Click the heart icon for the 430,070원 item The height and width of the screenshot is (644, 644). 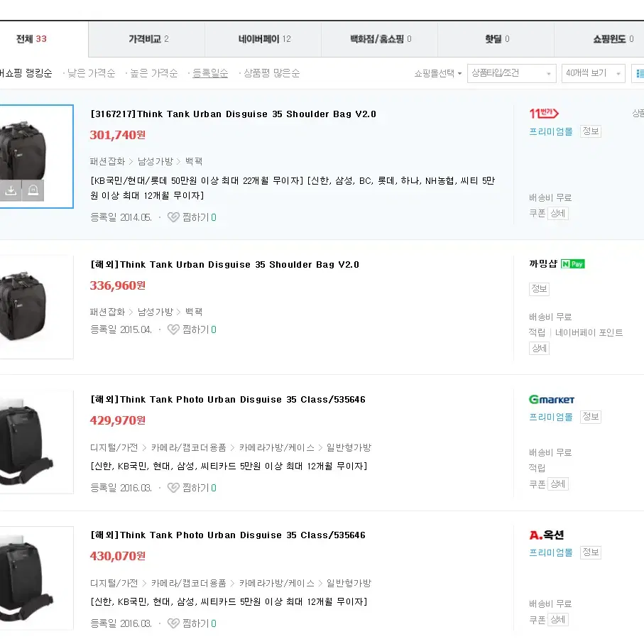(173, 623)
